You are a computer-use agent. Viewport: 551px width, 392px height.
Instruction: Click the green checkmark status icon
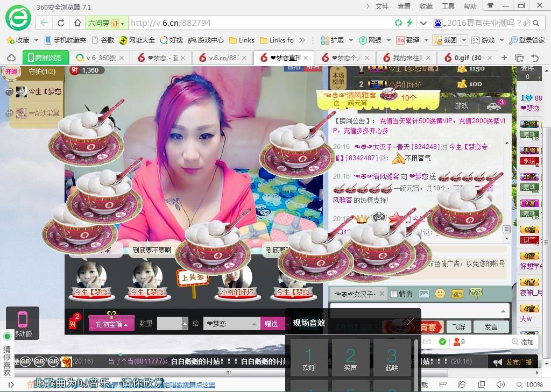point(442,341)
